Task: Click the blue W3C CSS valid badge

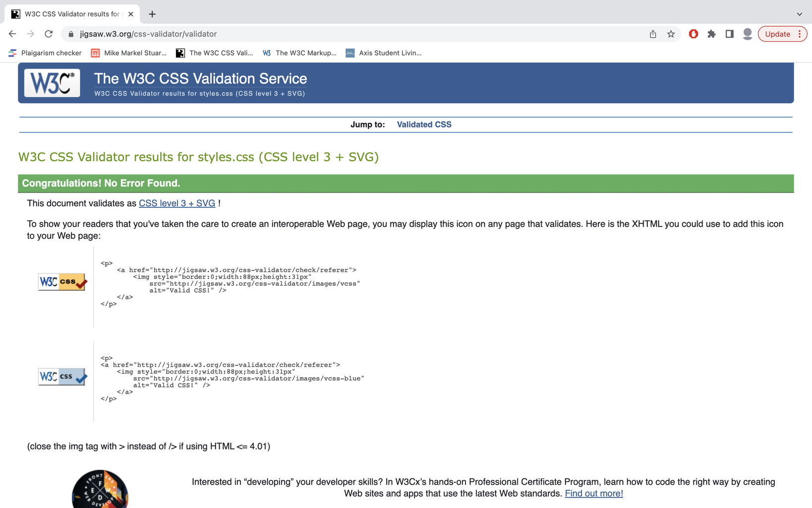Action: (x=62, y=377)
